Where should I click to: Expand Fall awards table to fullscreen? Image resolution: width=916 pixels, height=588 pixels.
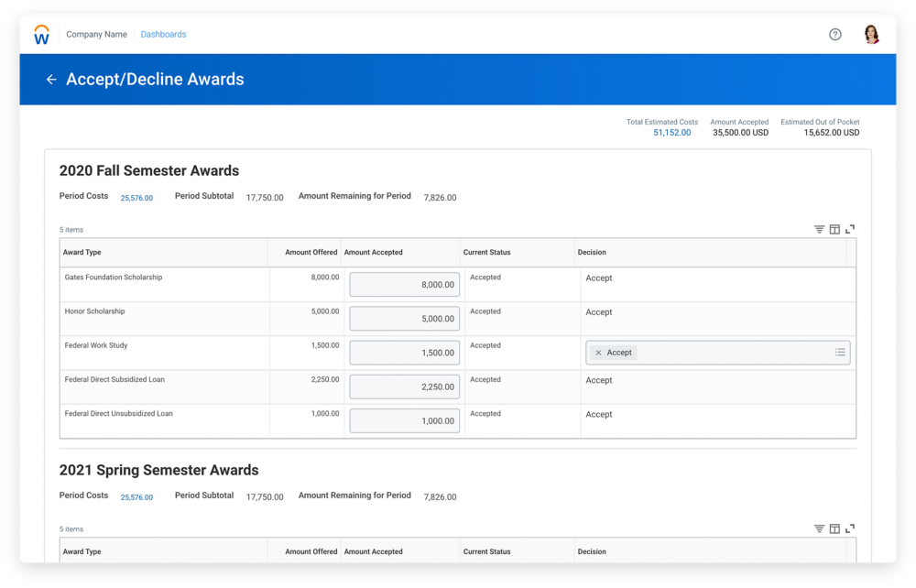pyautogui.click(x=850, y=230)
